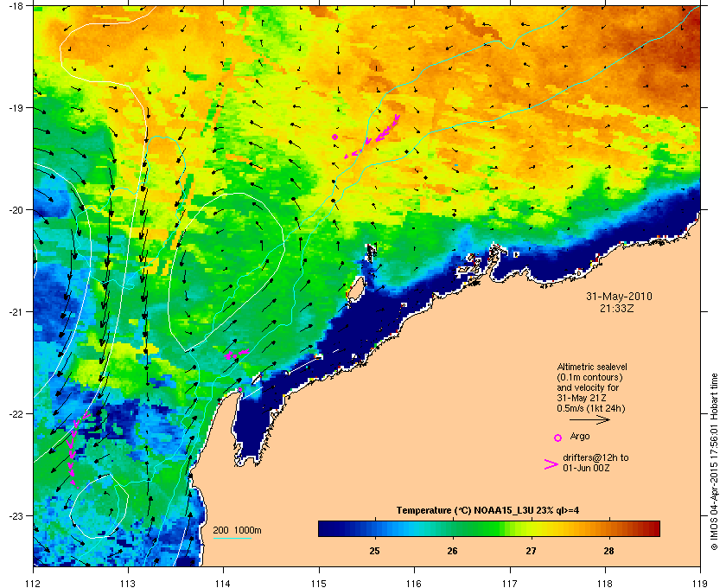Image resolution: width=726 pixels, height=588 pixels.
Task: Click the latitude label '-22'
Action: [x=16, y=414]
